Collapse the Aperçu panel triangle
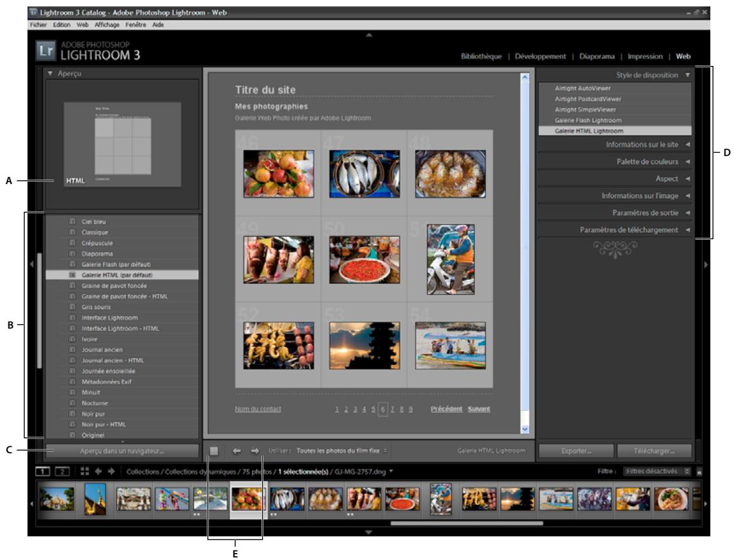The width and height of the screenshot is (734, 560). [x=50, y=74]
